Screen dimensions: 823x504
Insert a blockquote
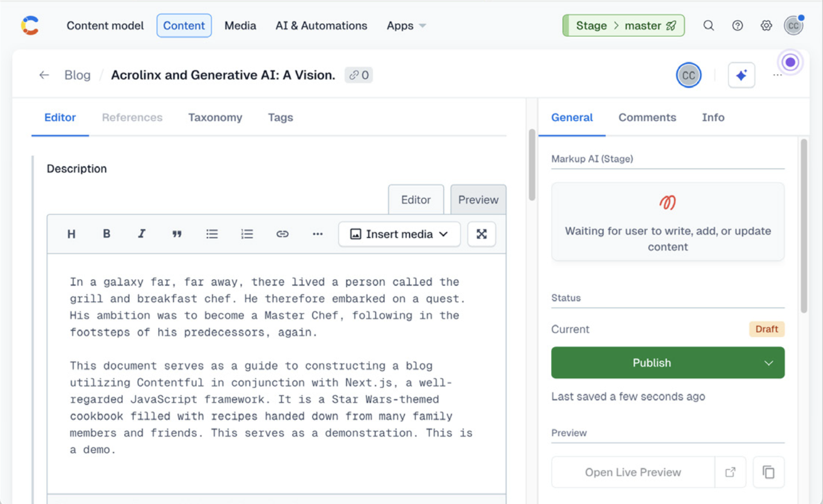(x=177, y=234)
